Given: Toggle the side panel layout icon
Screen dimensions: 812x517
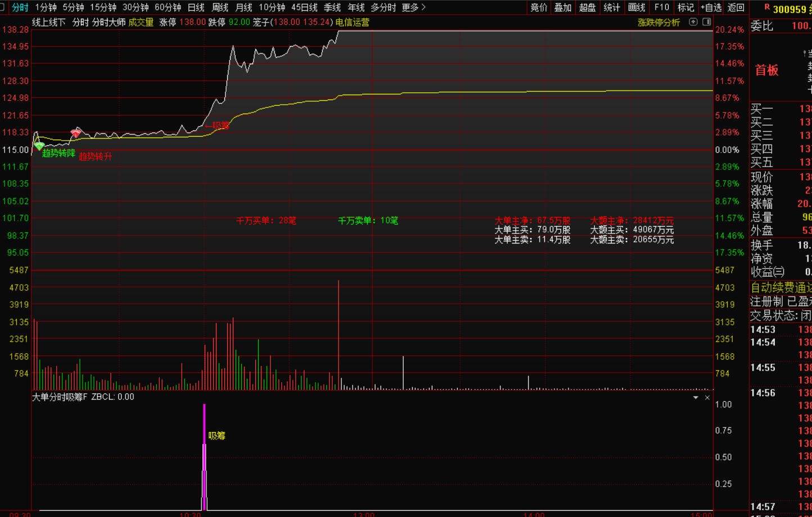Looking at the screenshot, I should click(707, 22).
